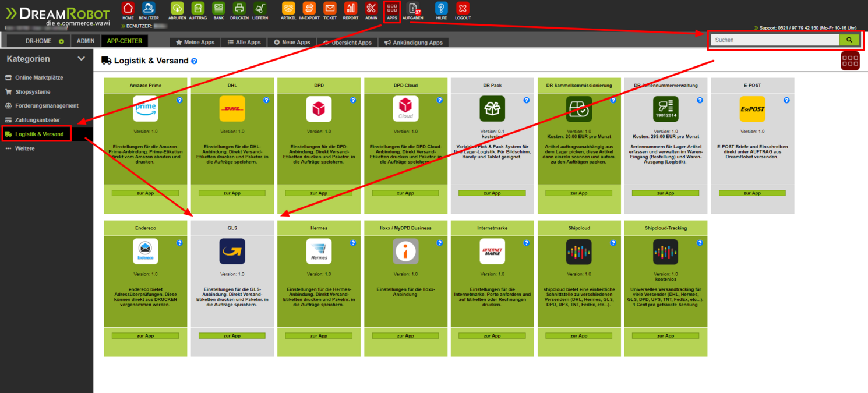
Task: Open the BANK toolbar icon
Action: 218,8
